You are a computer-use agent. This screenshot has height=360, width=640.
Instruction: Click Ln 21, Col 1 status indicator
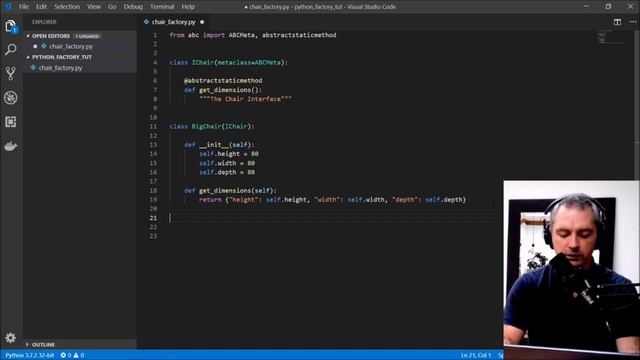coord(476,355)
